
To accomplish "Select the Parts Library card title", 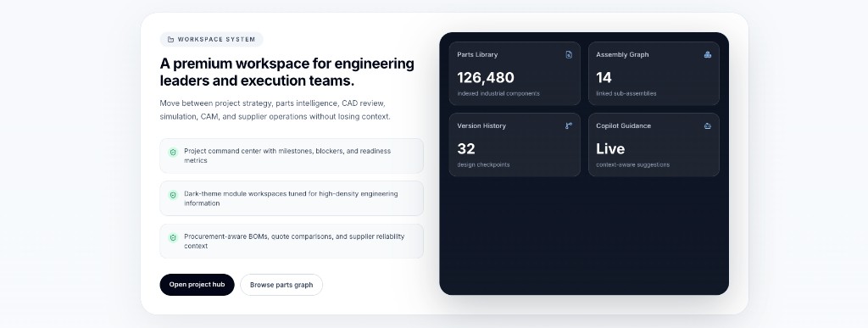I will coord(477,55).
